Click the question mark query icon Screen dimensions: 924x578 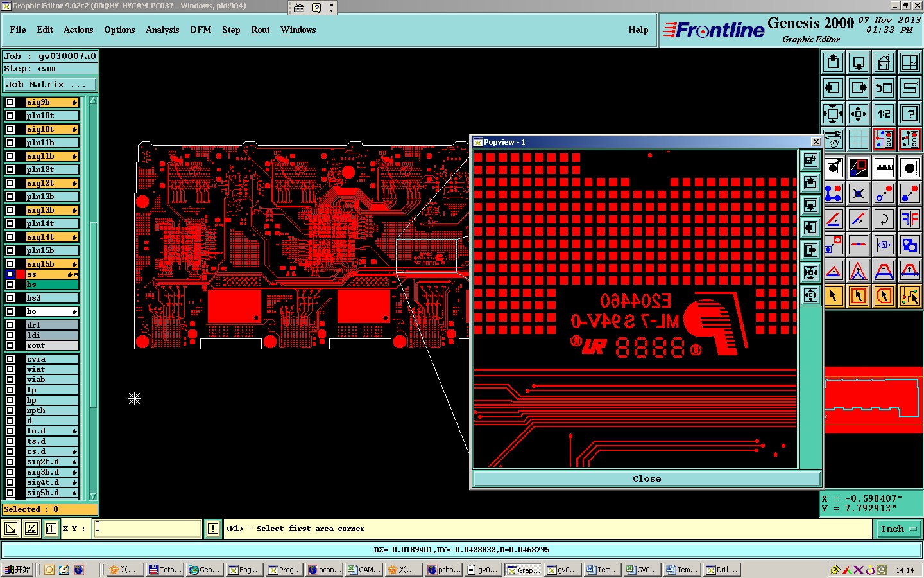pos(910,114)
